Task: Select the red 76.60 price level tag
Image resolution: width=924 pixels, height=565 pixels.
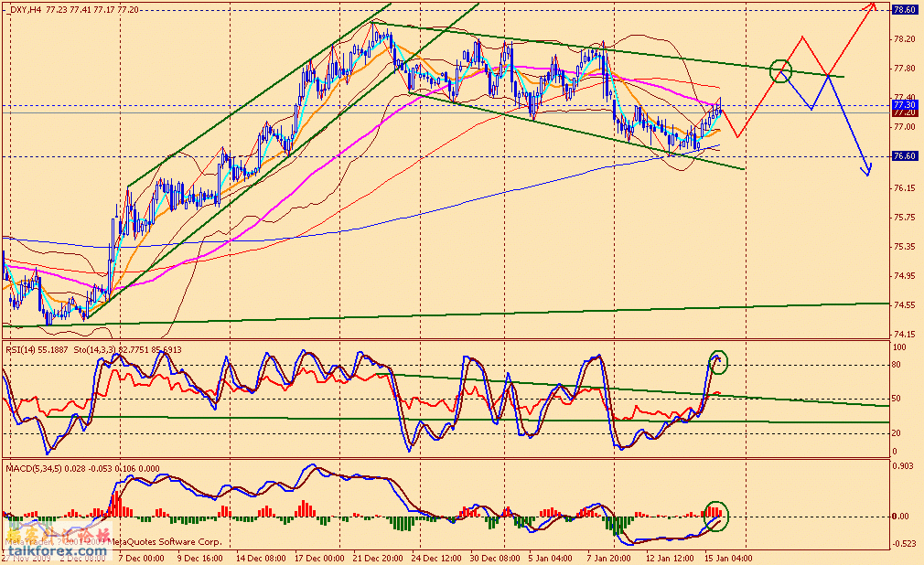Action: pyautogui.click(x=904, y=156)
